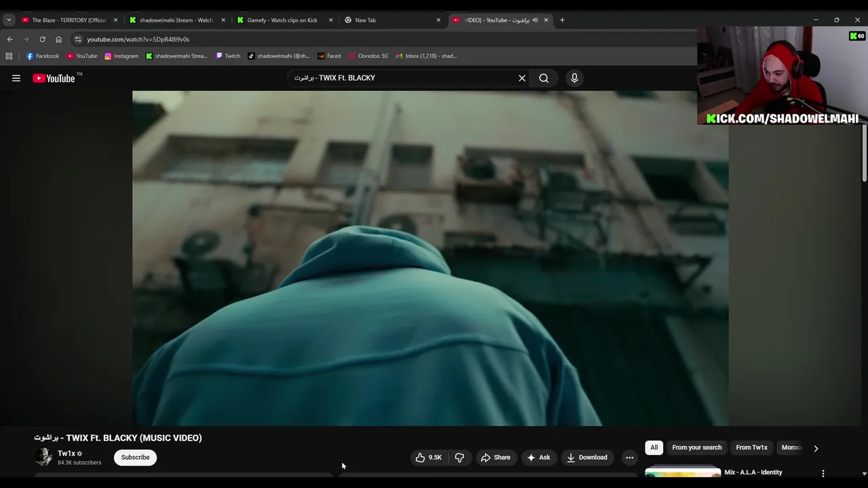Close the active YouTube tab
This screenshot has height=488, width=868.
[546, 20]
